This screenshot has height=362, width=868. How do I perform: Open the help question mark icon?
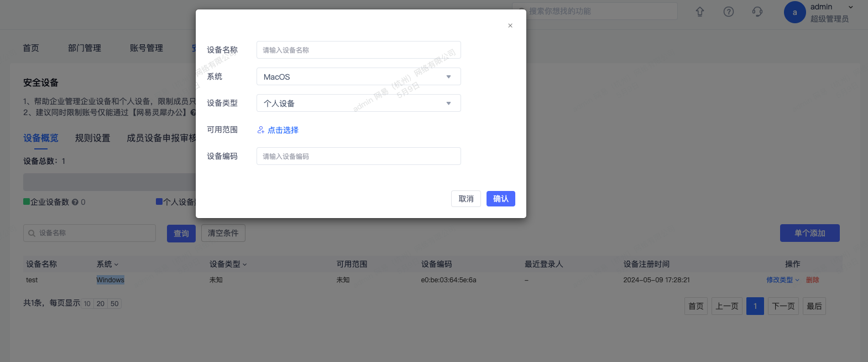(729, 12)
